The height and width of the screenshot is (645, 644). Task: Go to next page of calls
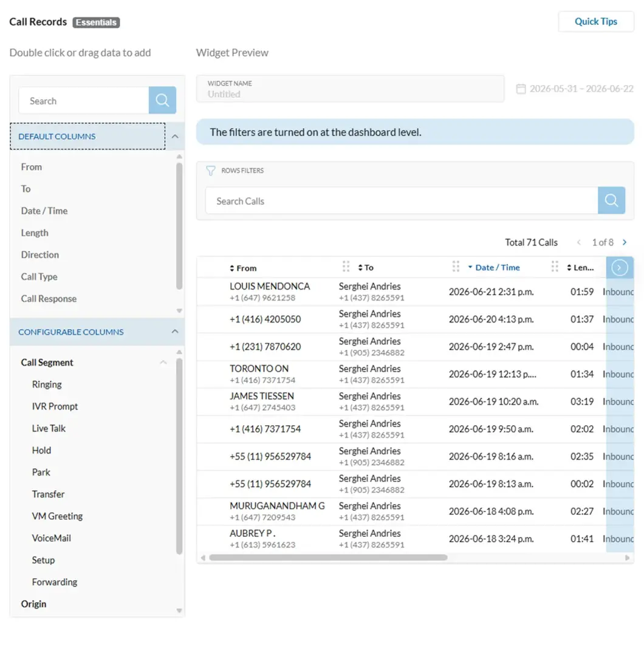click(x=624, y=242)
